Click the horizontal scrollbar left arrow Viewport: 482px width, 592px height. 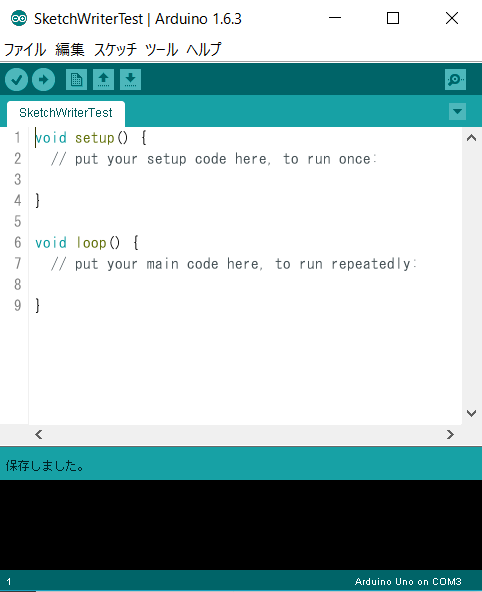click(38, 435)
